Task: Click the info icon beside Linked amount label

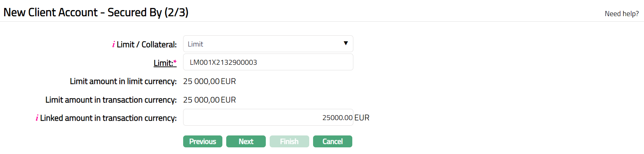Action: pos(37,118)
